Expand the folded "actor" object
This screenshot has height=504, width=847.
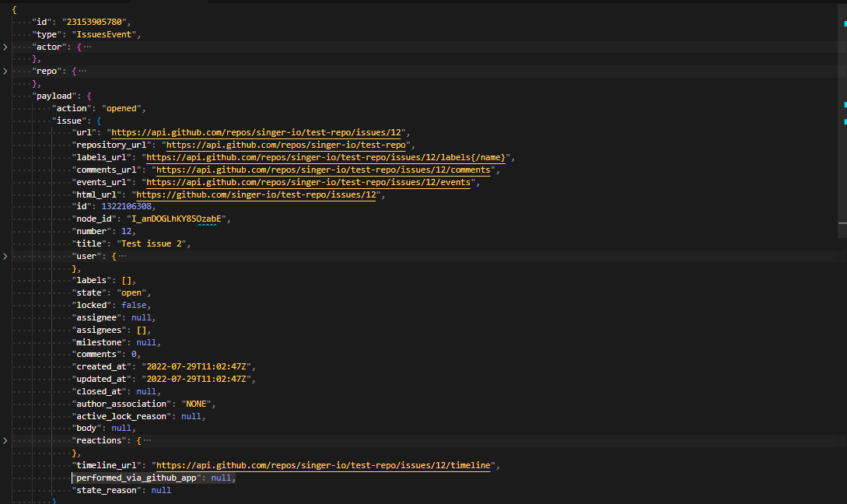5,47
